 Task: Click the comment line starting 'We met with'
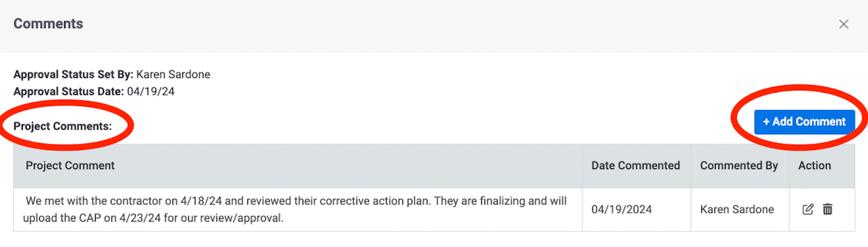pos(296,201)
